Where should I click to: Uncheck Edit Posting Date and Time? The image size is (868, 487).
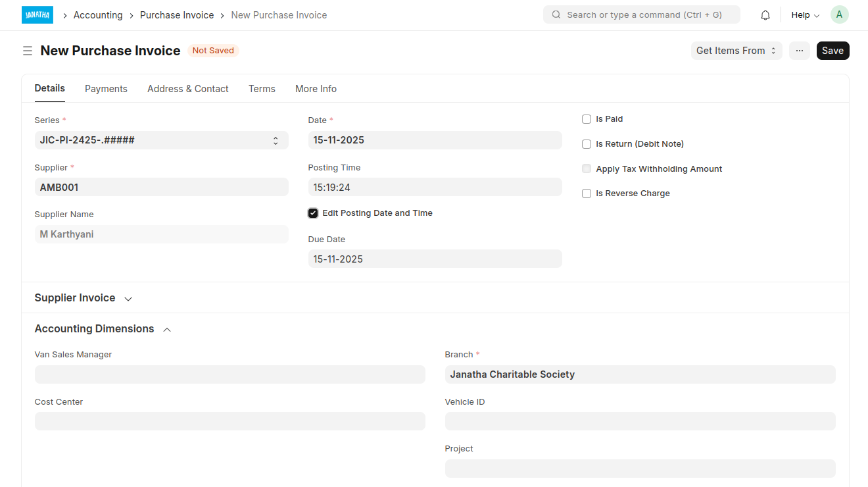click(x=313, y=213)
